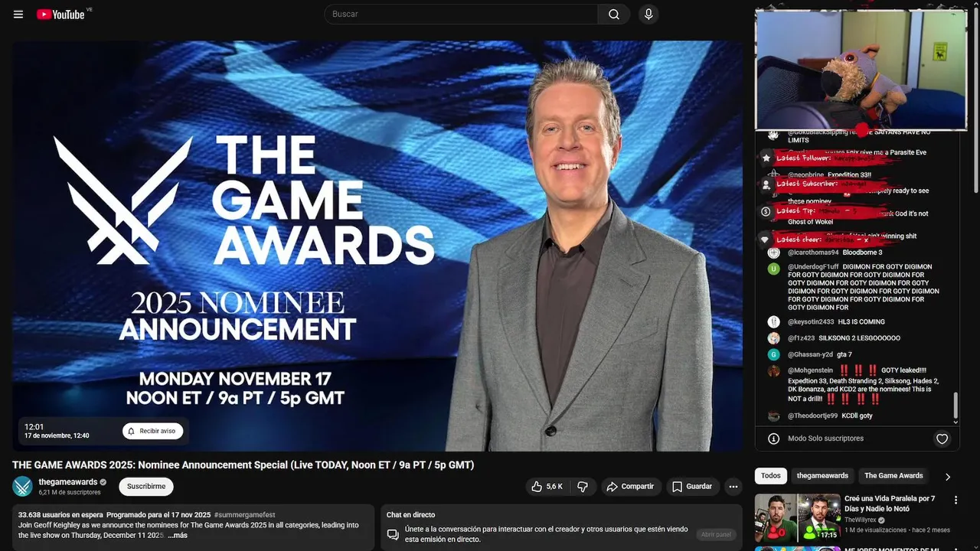Click video title 'THE GAME AWARDS 2025: Nominee...'
The width and height of the screenshot is (980, 551).
click(x=243, y=465)
